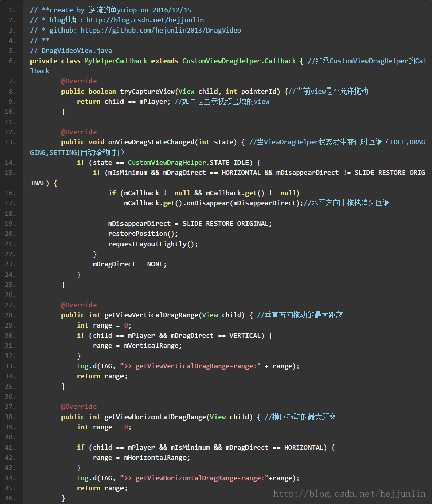Click the @Override annotation on line 37
432x504 pixels.
[x=79, y=406]
